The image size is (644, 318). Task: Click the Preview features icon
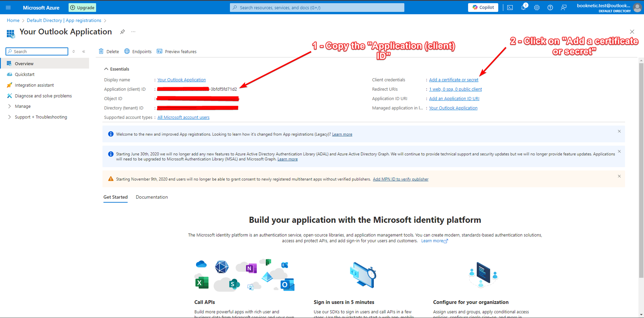tap(159, 51)
